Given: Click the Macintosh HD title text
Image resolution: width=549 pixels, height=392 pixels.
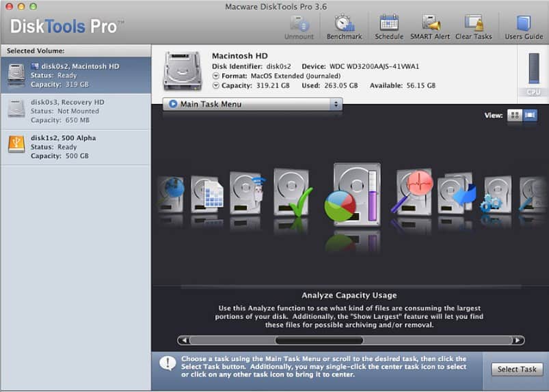Looking at the screenshot, I should (240, 56).
